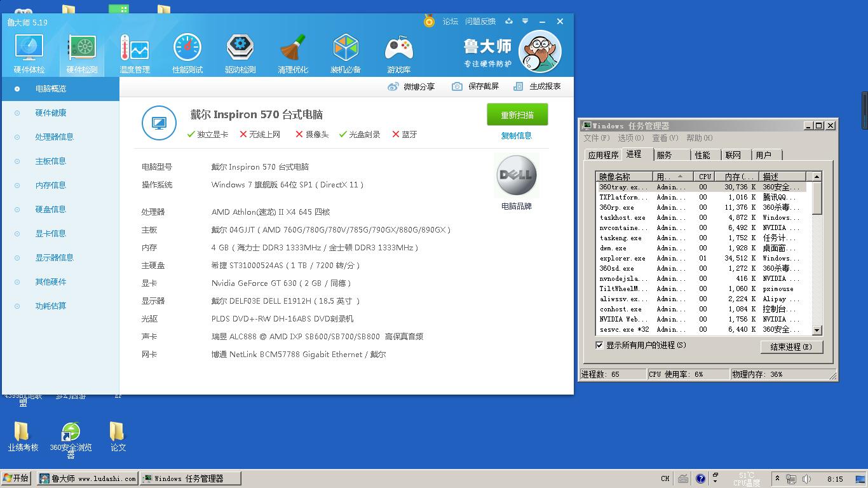
Task: Expand hidden system tray icons
Action: click(777, 478)
